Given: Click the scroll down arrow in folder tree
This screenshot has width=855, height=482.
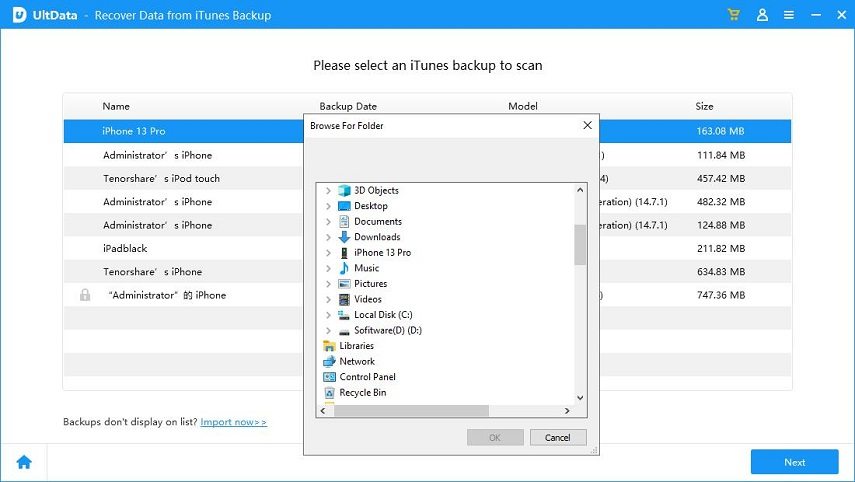Looking at the screenshot, I should [x=580, y=397].
